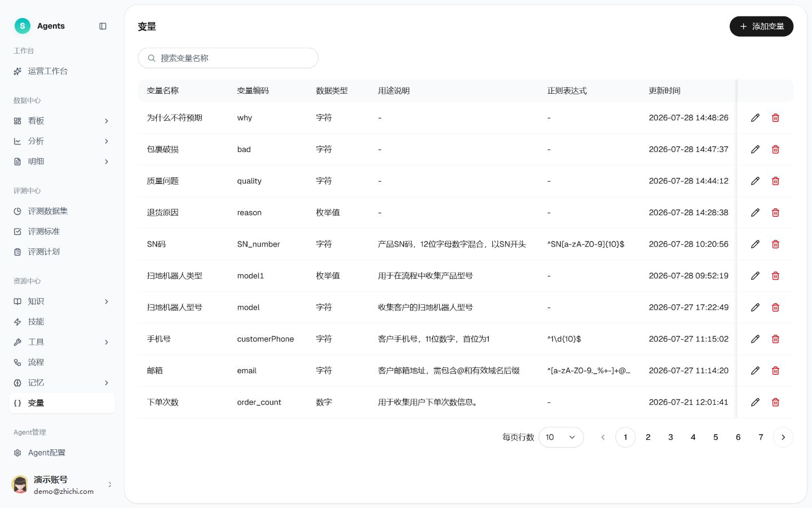Edit the 邮箱 variable
This screenshot has width=812, height=508.
pos(755,371)
